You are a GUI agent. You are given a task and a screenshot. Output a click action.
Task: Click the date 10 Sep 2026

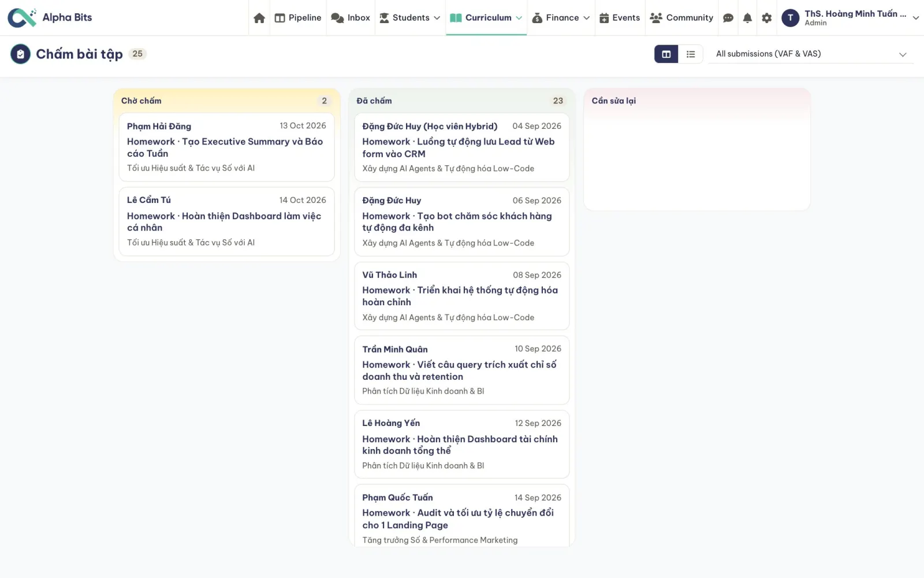pyautogui.click(x=538, y=349)
